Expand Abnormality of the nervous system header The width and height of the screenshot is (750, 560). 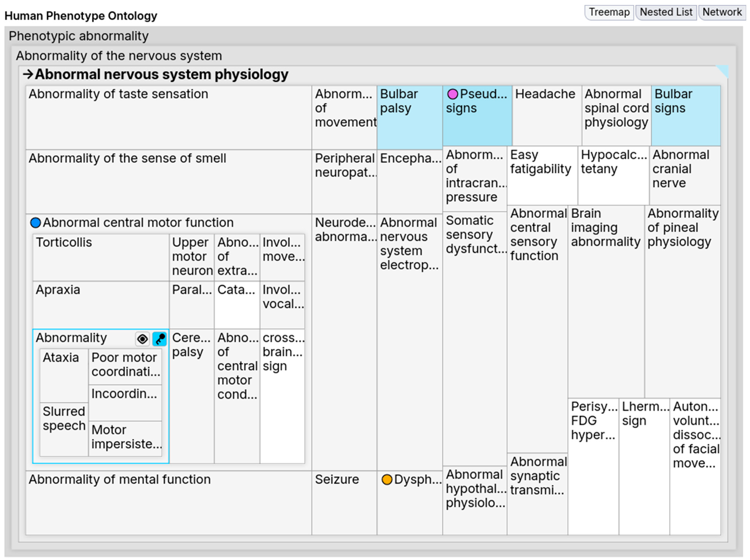(119, 56)
